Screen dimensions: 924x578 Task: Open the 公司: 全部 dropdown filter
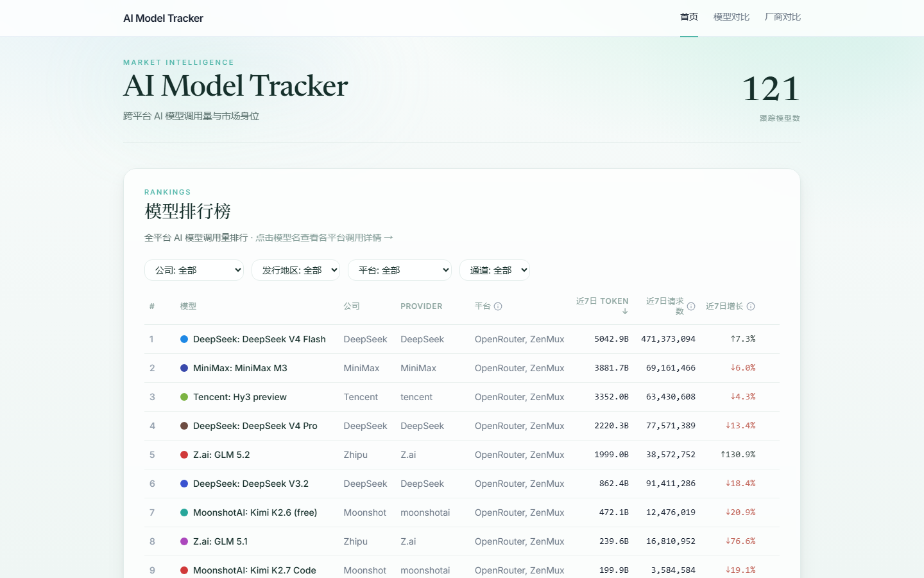194,270
